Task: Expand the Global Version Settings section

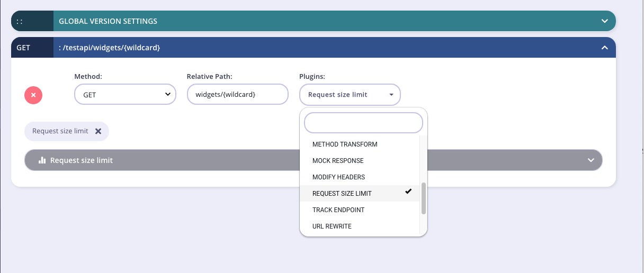Action: (604, 21)
